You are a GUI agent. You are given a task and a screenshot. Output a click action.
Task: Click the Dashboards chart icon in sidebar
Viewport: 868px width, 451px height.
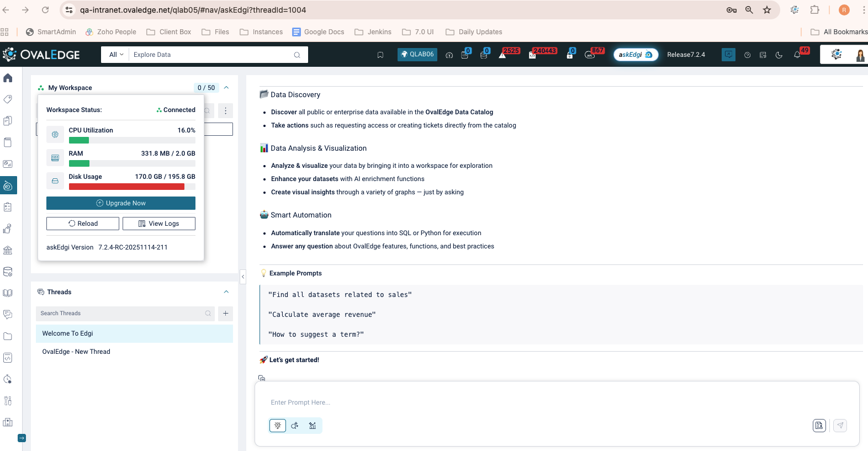click(8, 164)
